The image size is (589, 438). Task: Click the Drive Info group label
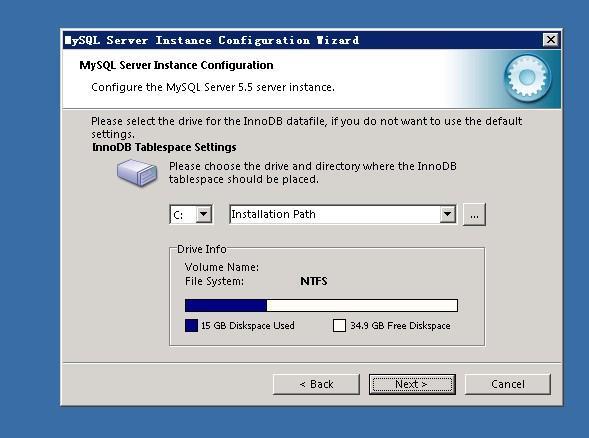pos(202,249)
